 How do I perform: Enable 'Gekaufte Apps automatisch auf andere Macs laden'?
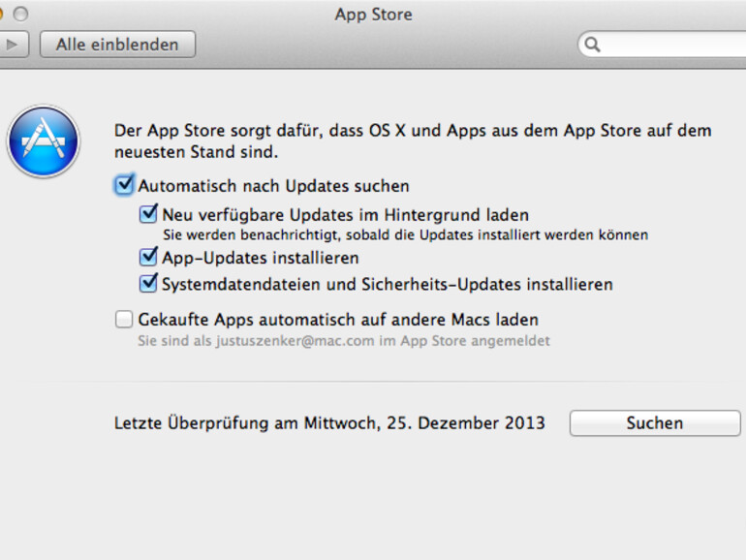tap(124, 319)
